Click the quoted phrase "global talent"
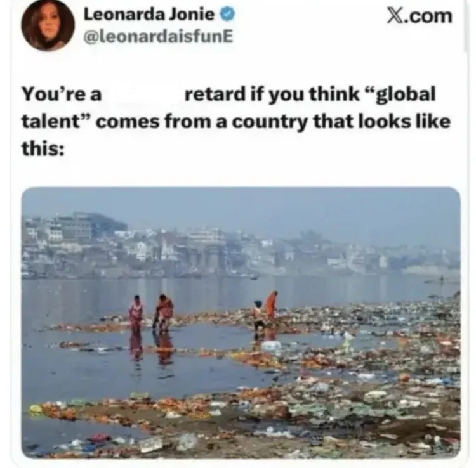The height and width of the screenshot is (468, 476). [x=228, y=108]
